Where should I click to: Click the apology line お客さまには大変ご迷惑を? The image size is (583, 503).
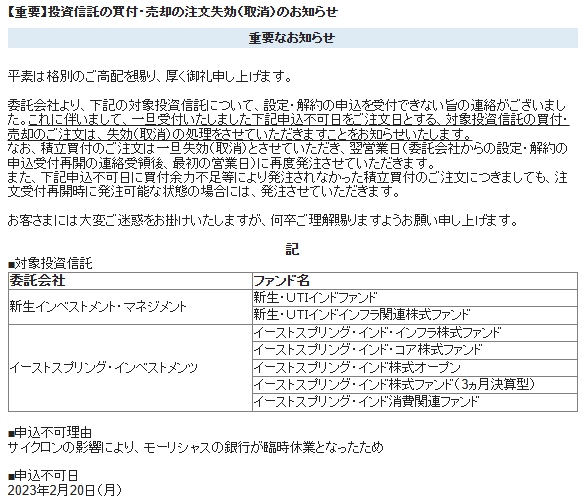pyautogui.click(x=263, y=221)
